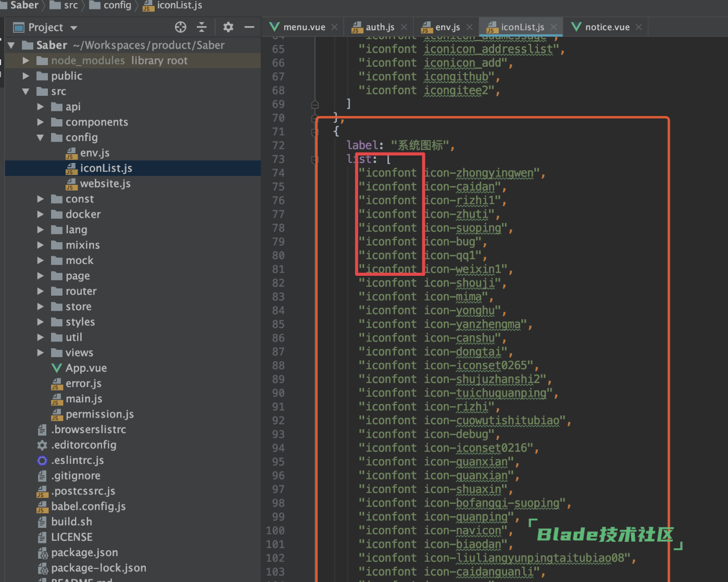Click Saber in the breadcrumb path
The image size is (728, 582).
coord(24,5)
